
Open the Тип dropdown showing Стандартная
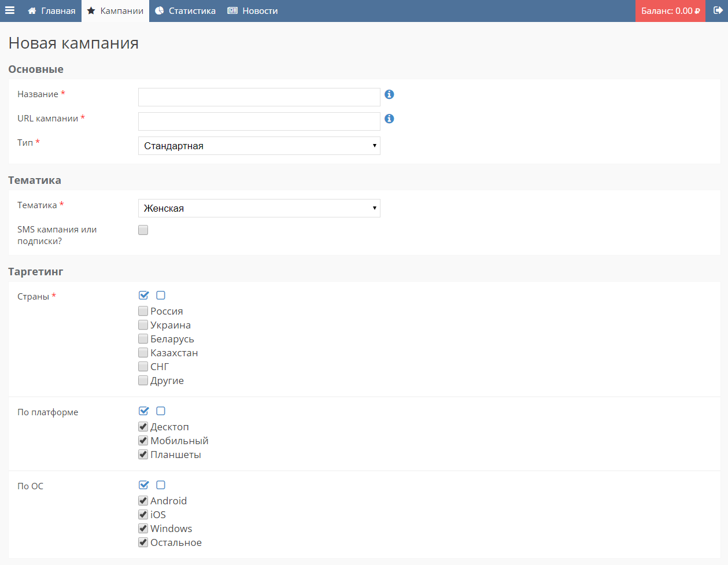point(259,146)
